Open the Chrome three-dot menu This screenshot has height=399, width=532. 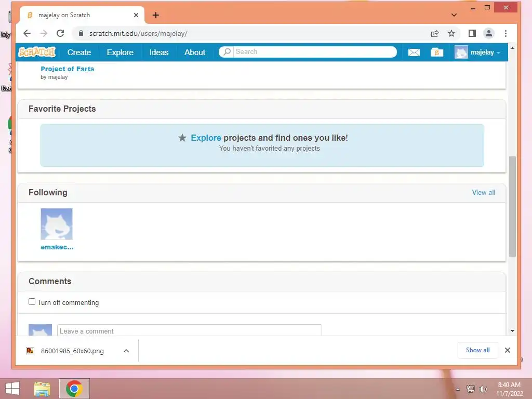[506, 33]
